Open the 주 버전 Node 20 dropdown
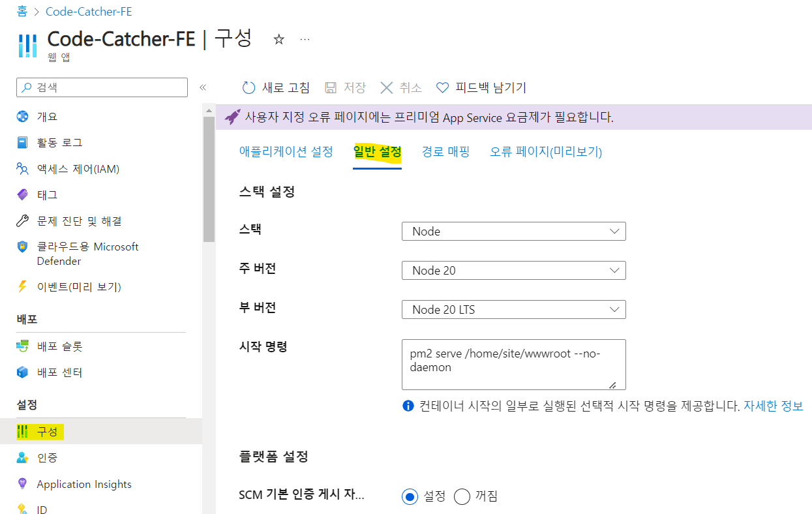The image size is (812, 514). click(x=513, y=271)
